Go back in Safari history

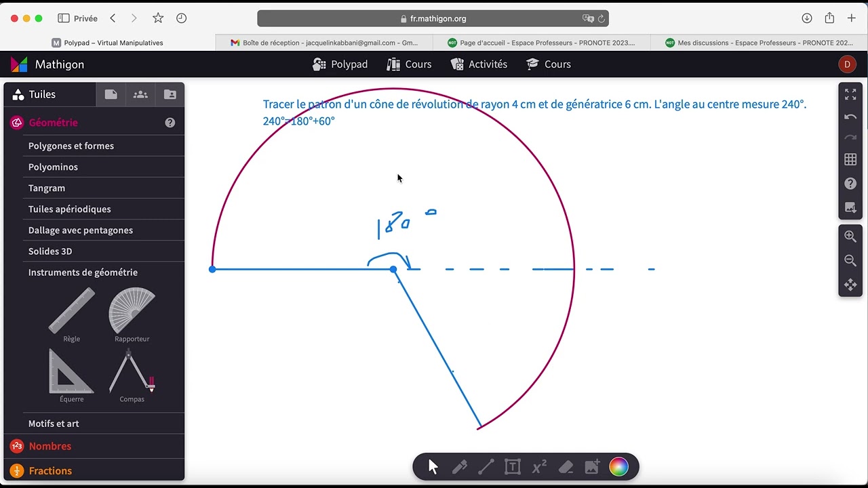click(113, 18)
